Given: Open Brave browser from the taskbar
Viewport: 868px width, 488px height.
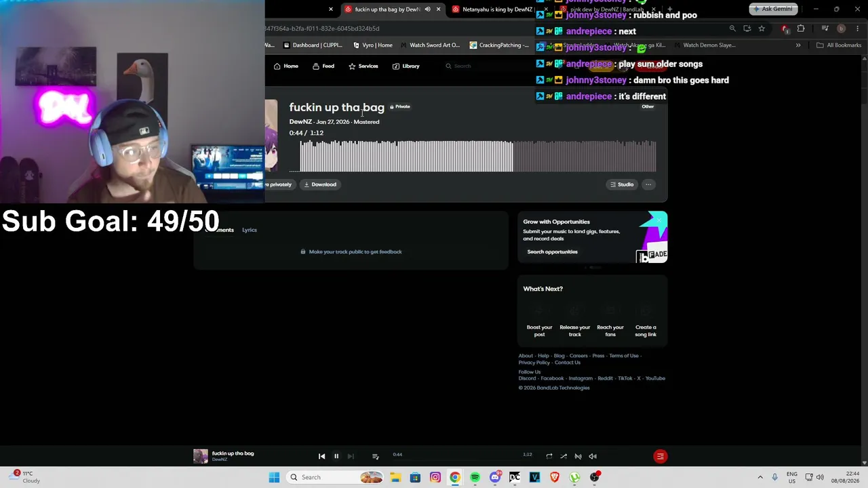Looking at the screenshot, I should pyautogui.click(x=555, y=477).
